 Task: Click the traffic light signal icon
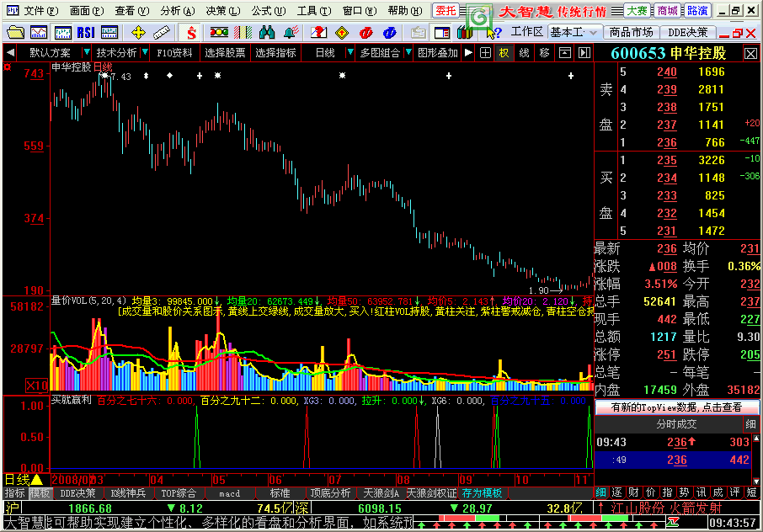tap(219, 33)
